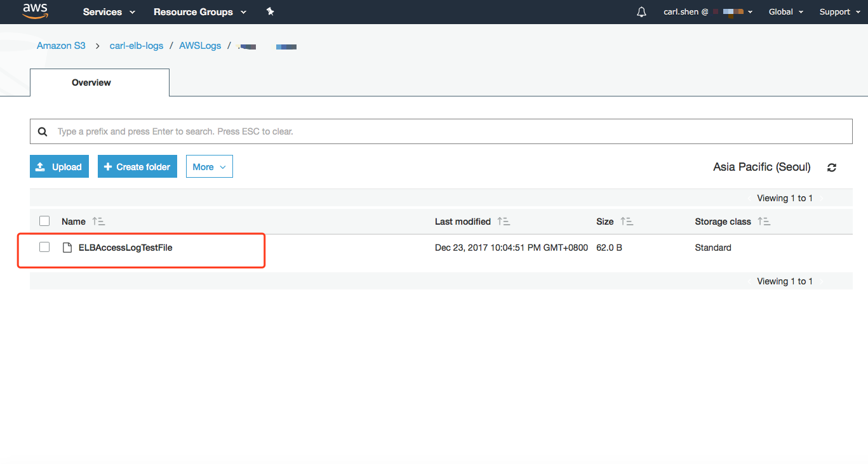Screen dimensions: 868x464
Task: Click the Upload button
Action: click(59, 166)
